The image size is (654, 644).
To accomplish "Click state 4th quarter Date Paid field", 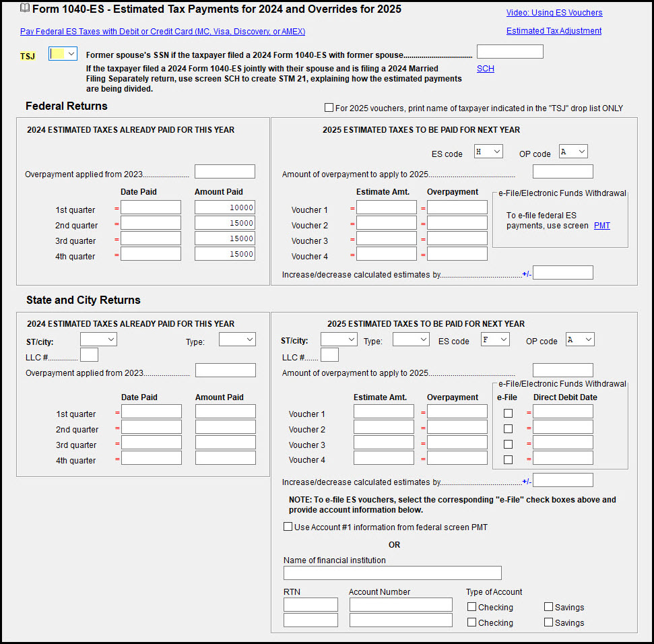I will point(152,457).
